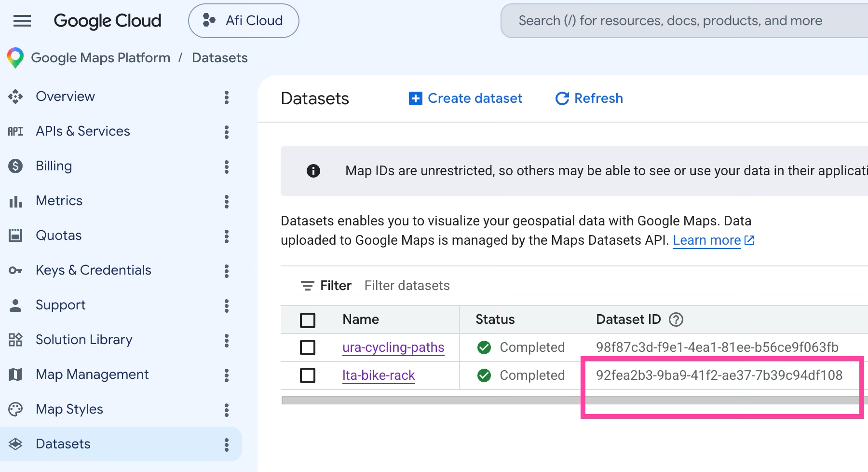The image size is (868, 472).
Task: Click the Quotas icon
Action: pyautogui.click(x=15, y=236)
